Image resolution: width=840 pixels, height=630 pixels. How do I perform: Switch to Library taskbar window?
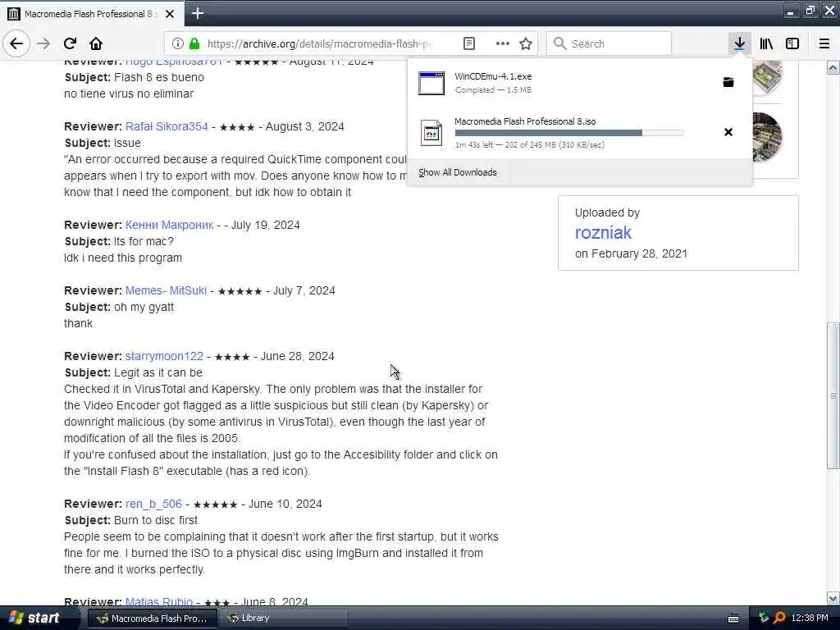pyautogui.click(x=283, y=619)
